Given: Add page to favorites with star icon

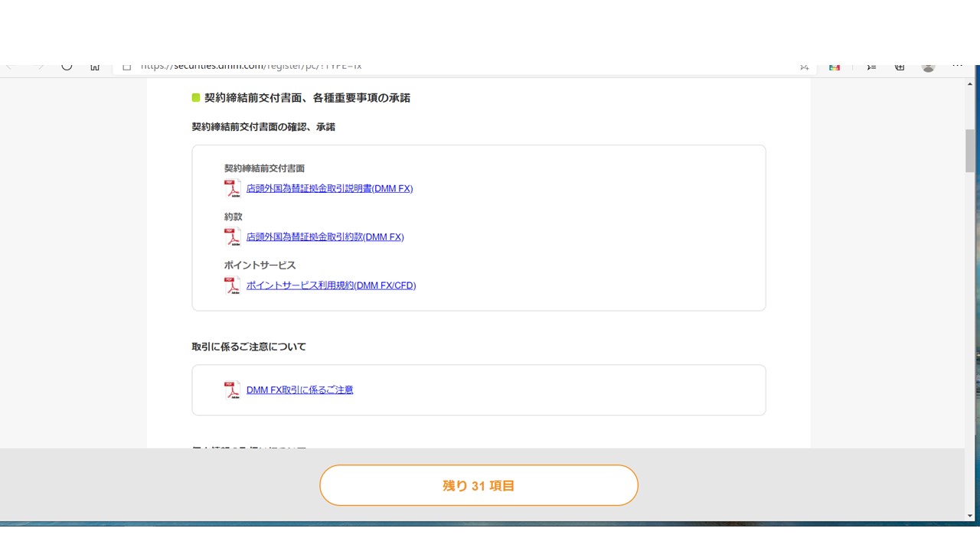Looking at the screenshot, I should point(804,67).
